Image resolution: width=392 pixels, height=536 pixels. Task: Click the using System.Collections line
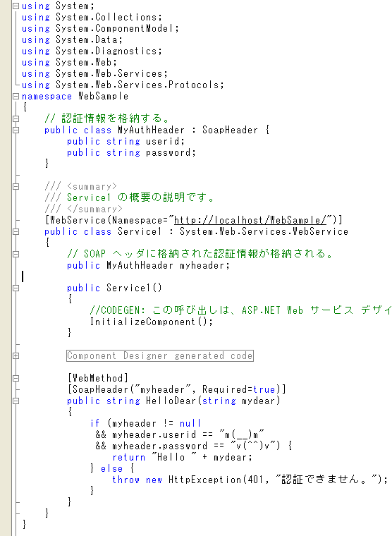[x=92, y=17]
